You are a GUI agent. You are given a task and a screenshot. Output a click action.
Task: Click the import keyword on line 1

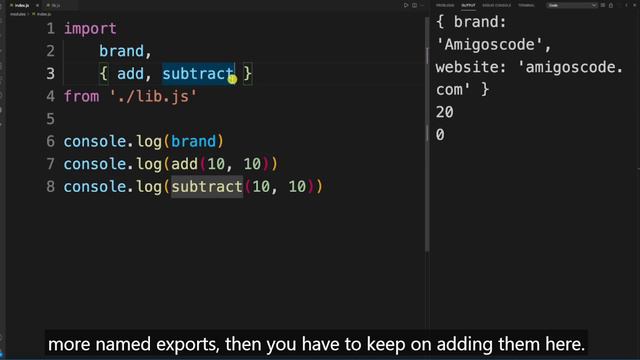coord(90,29)
